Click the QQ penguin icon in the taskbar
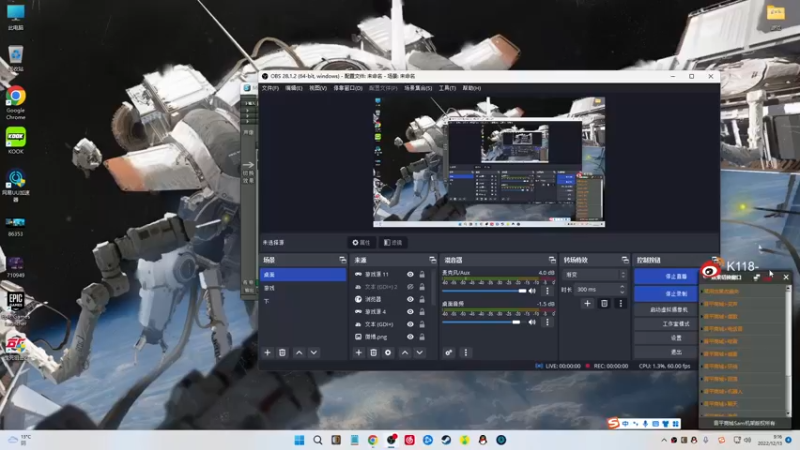The height and width of the screenshot is (450, 800). tap(483, 440)
